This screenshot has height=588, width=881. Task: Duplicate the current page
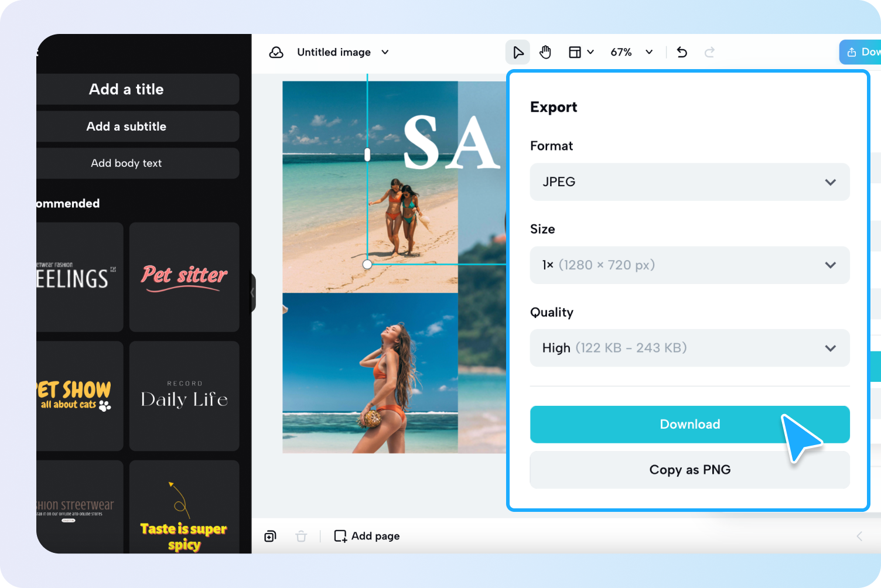click(x=270, y=536)
